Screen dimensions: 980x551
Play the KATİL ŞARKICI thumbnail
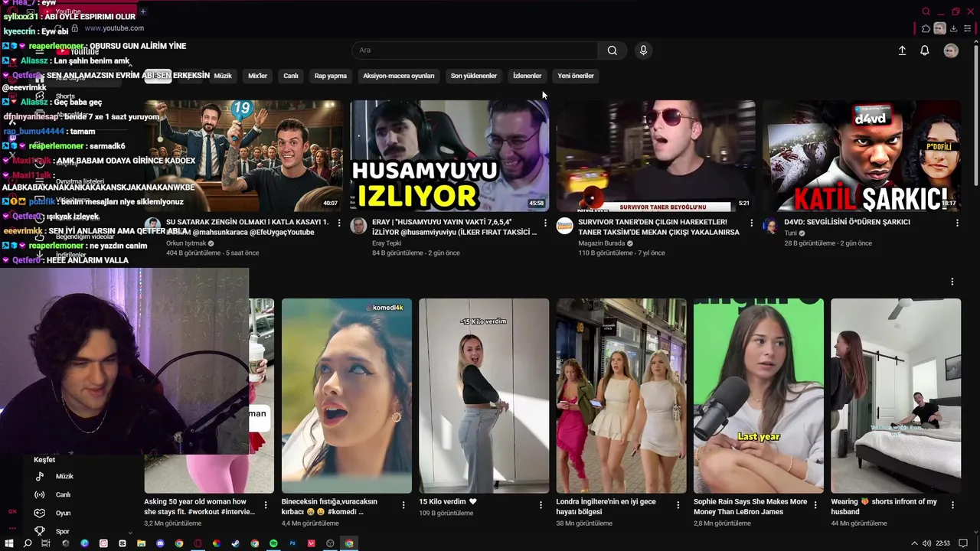click(x=861, y=156)
